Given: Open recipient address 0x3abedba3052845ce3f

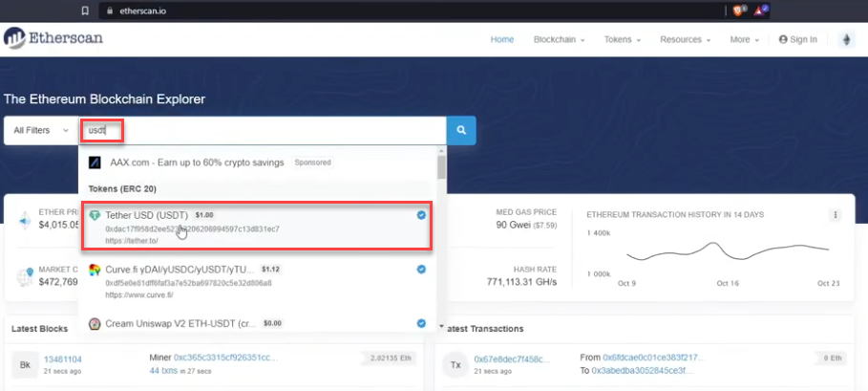Looking at the screenshot, I should click(x=643, y=371).
